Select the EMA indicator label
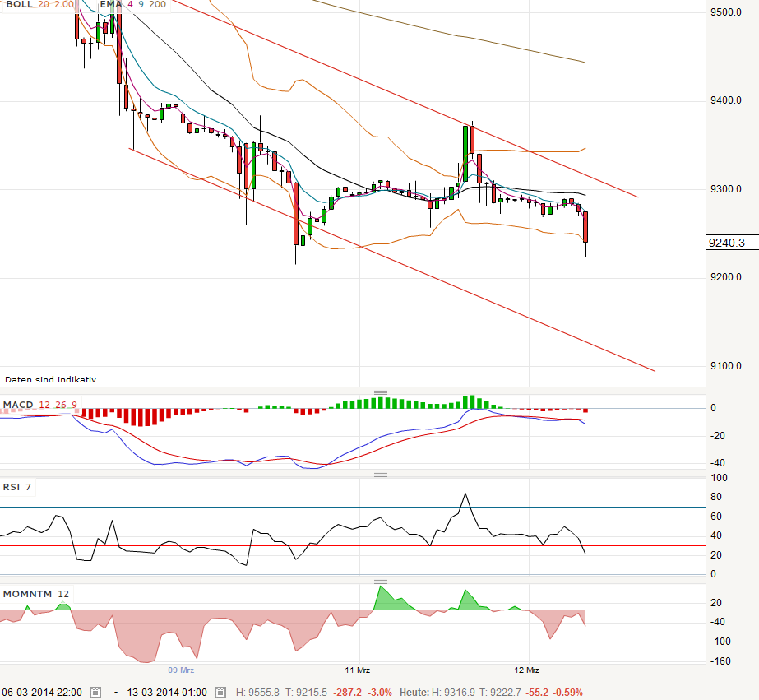This screenshot has height=700, width=759. 111,4
